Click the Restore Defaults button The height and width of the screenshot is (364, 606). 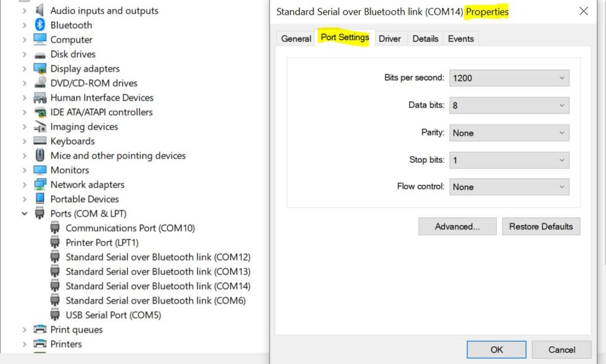point(540,227)
